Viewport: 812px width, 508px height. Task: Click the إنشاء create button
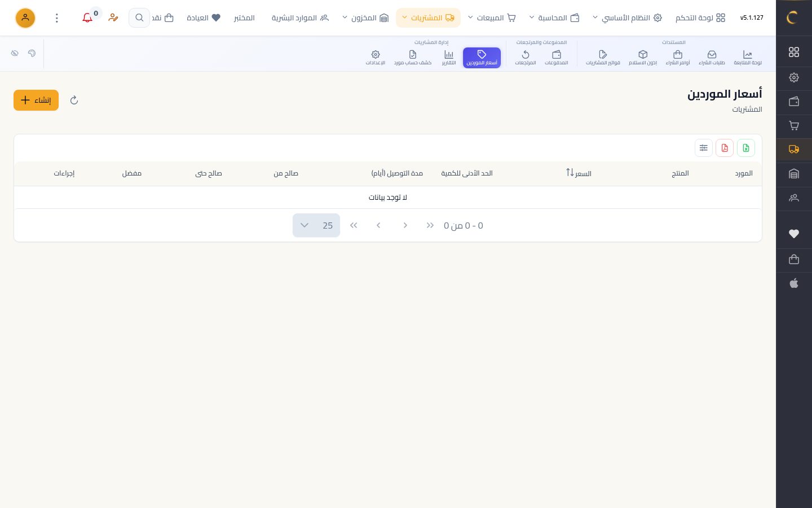[x=36, y=100]
